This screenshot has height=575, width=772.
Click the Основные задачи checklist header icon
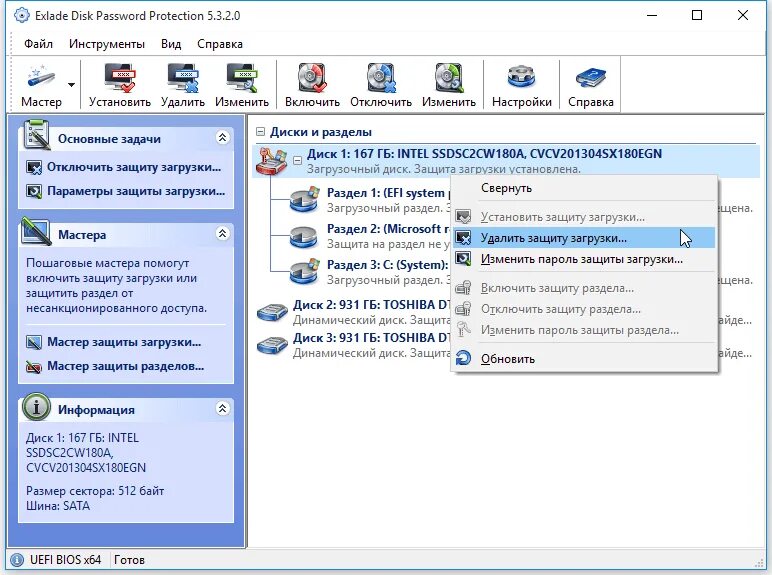pos(36,134)
